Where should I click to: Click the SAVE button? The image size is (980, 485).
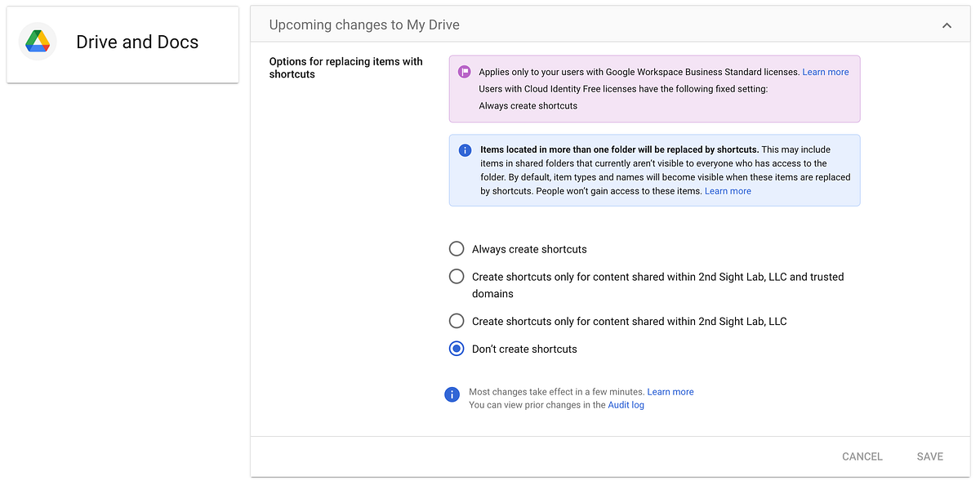(929, 456)
